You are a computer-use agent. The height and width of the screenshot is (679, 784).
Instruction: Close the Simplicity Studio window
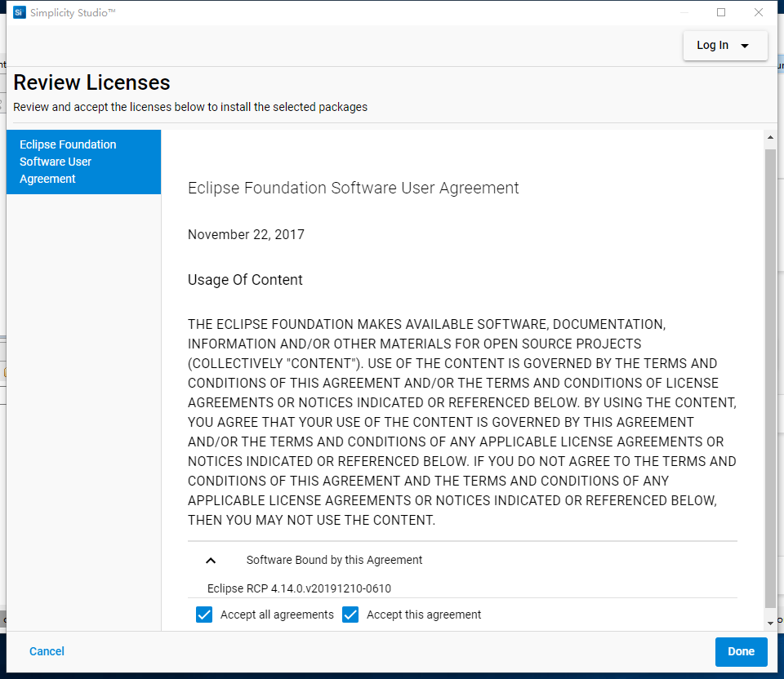coord(759,12)
